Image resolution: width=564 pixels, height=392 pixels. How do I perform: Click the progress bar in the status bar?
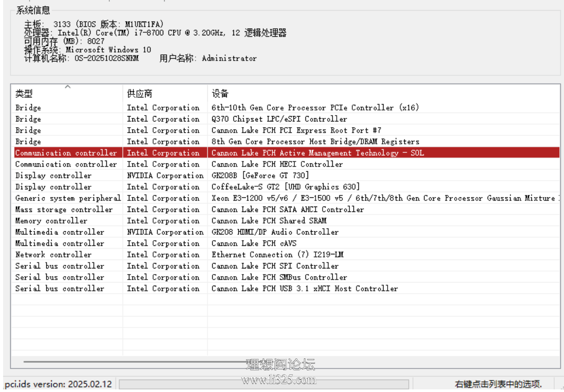263,384
